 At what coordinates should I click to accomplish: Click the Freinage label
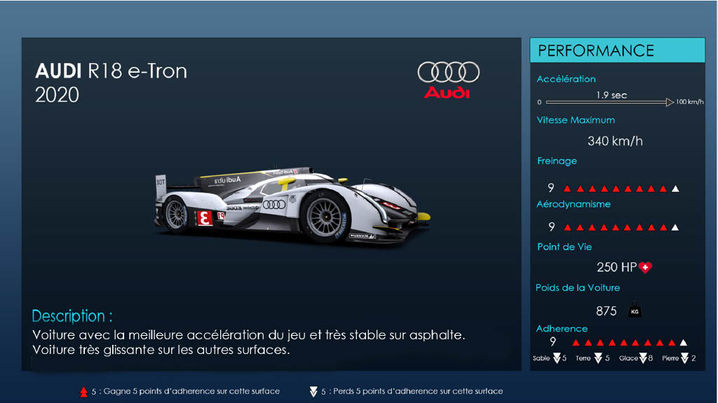(557, 161)
